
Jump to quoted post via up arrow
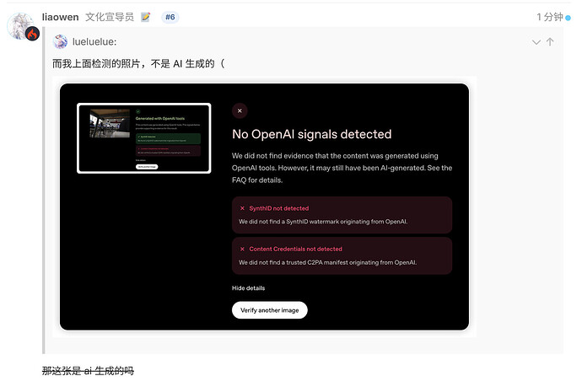[550, 42]
